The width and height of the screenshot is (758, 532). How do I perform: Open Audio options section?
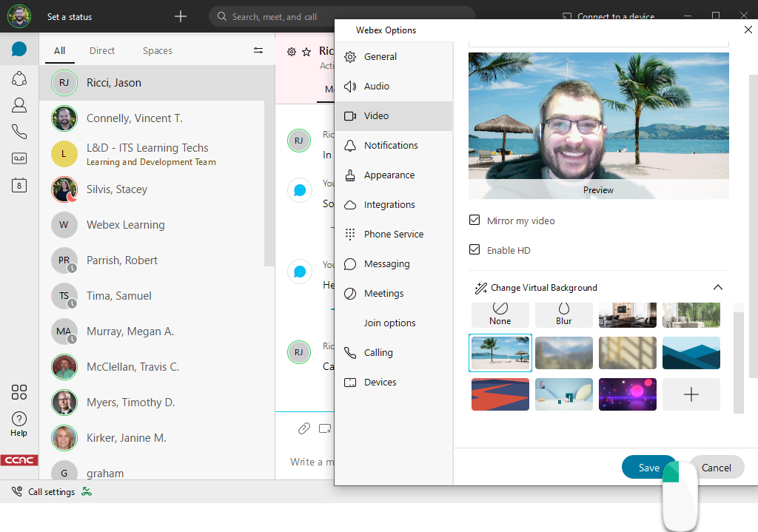(x=394, y=86)
